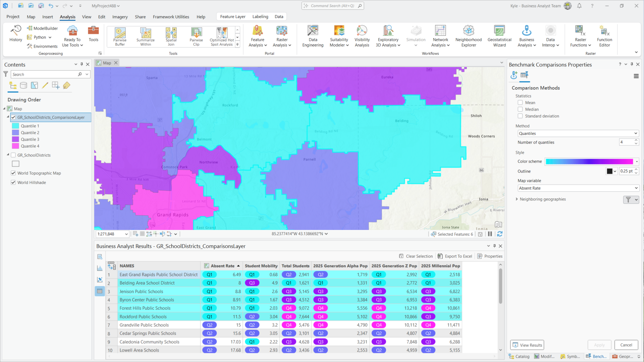Turn on GR_SchoolDistricts layer visibility
Image resolution: width=644 pixels, height=362 pixels.
[13, 155]
